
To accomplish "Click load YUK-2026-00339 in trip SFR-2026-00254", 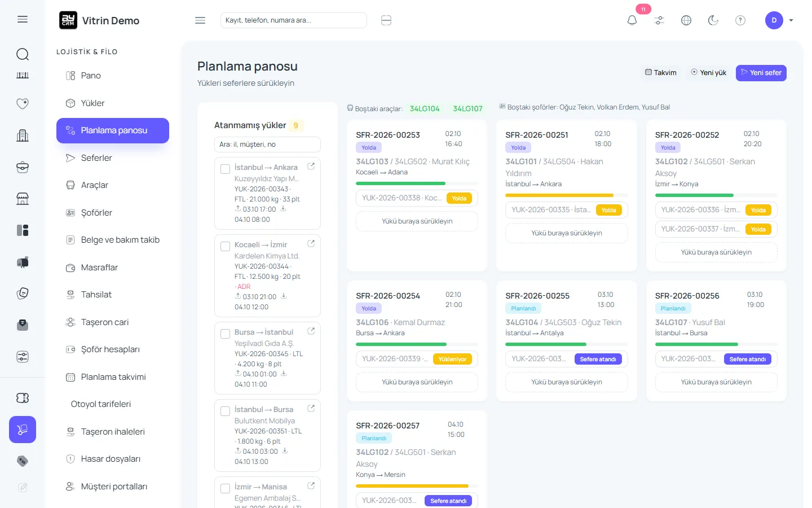I will point(417,359).
